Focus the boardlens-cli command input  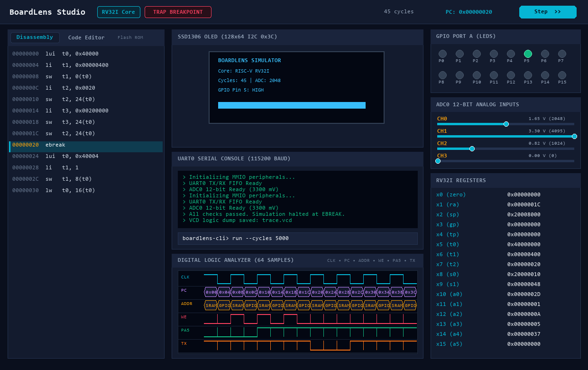click(x=298, y=238)
